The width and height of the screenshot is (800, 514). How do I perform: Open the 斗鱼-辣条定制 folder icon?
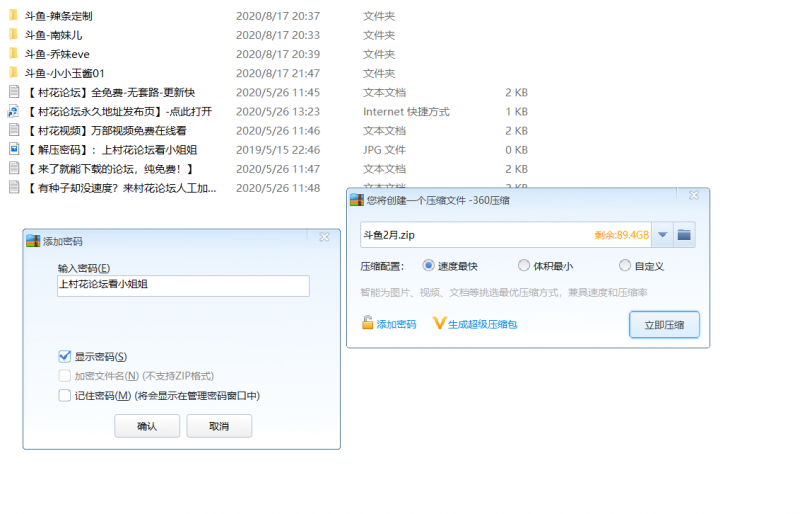click(13, 15)
